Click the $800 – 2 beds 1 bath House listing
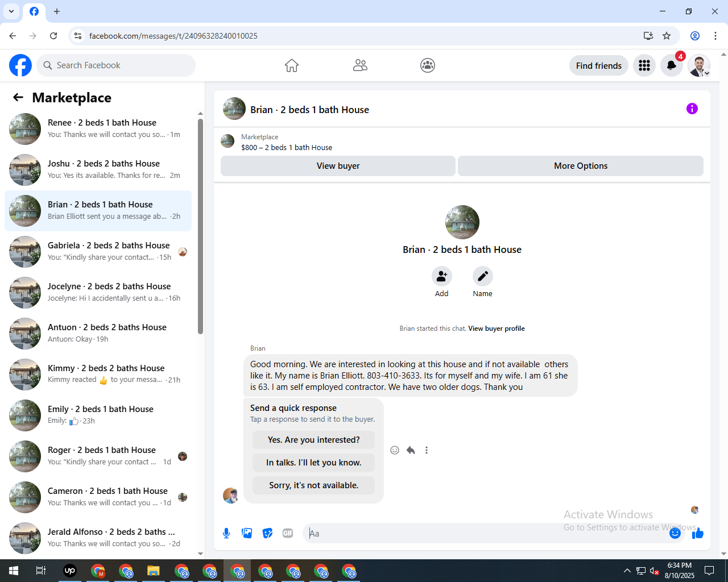The image size is (728, 582). click(x=287, y=147)
